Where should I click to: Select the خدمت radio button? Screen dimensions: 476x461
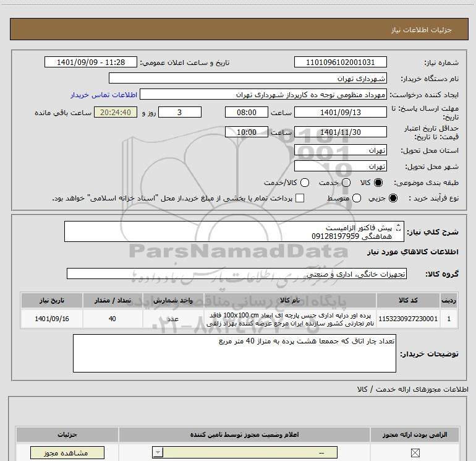346,183
